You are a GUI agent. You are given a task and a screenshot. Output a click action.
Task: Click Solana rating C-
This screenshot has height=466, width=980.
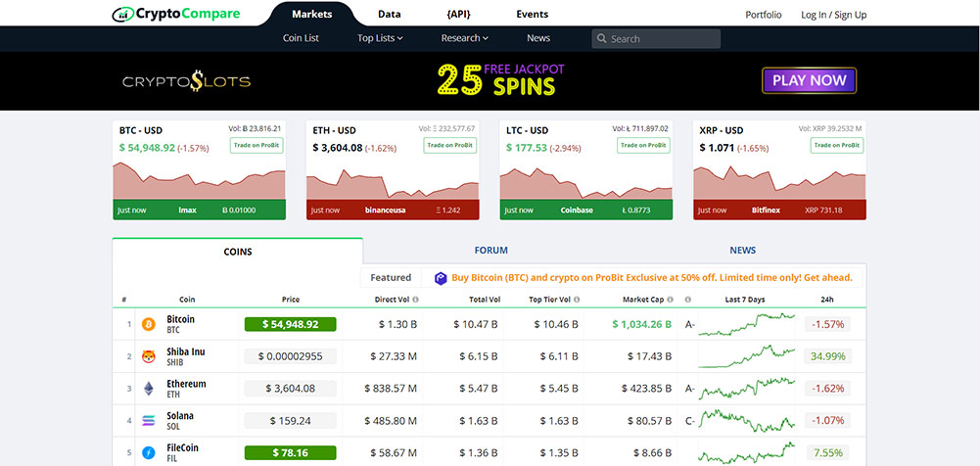tap(690, 421)
